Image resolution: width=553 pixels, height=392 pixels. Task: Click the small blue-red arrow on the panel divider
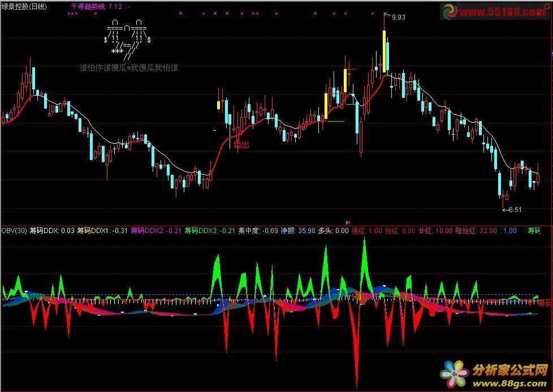coord(348,222)
